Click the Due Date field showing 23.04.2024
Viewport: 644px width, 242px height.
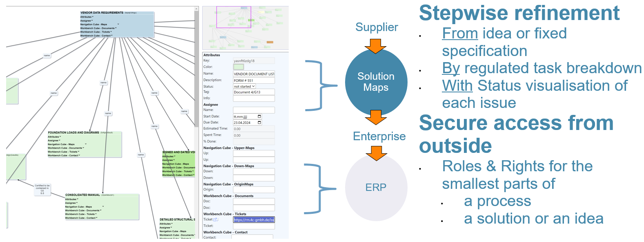click(247, 123)
